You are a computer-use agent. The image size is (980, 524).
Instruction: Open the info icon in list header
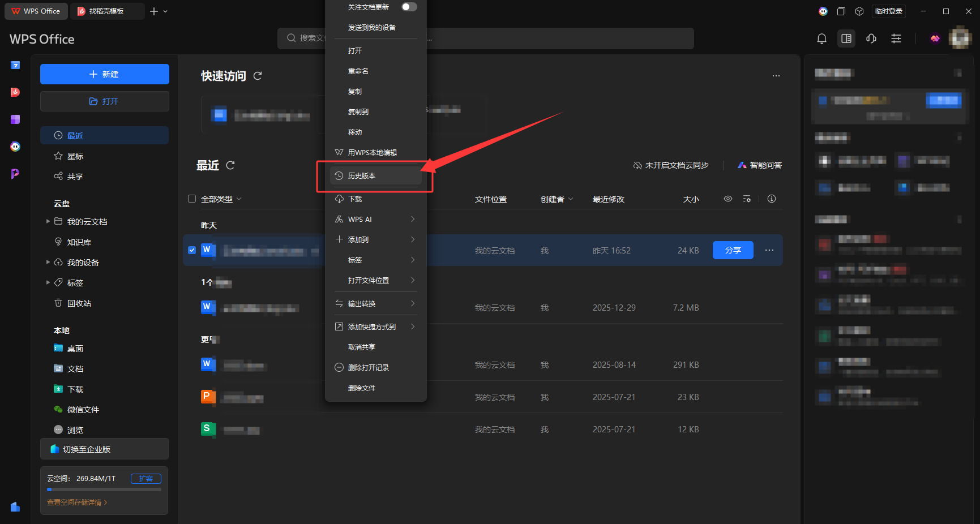click(771, 199)
